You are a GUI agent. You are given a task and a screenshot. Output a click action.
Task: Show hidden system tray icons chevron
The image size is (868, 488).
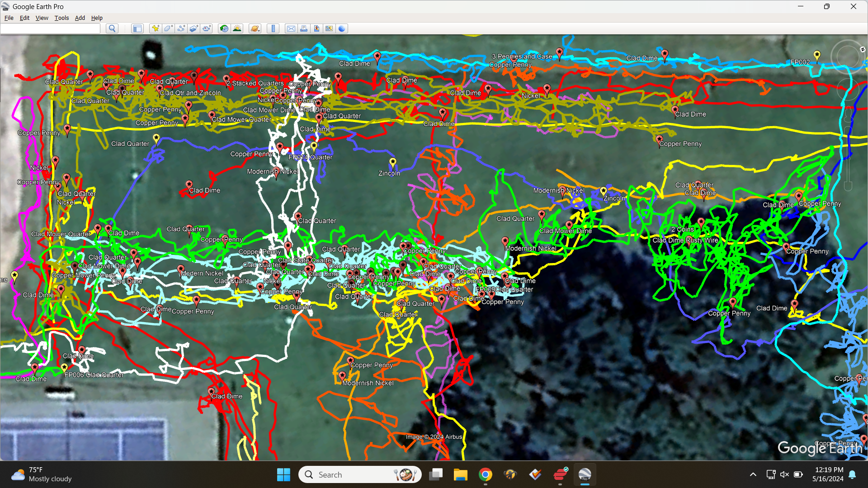(753, 474)
